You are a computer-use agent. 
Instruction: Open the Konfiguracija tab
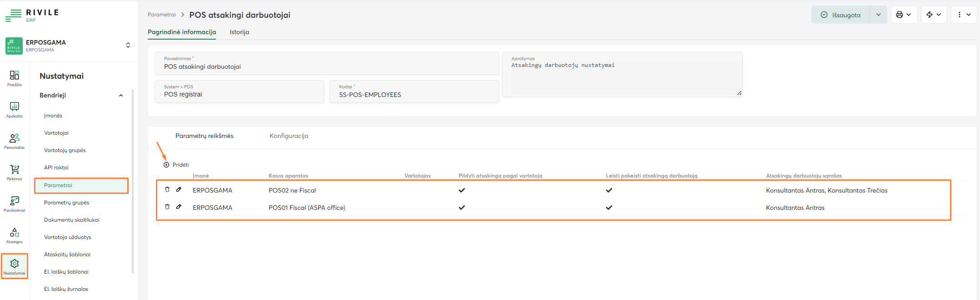point(289,136)
